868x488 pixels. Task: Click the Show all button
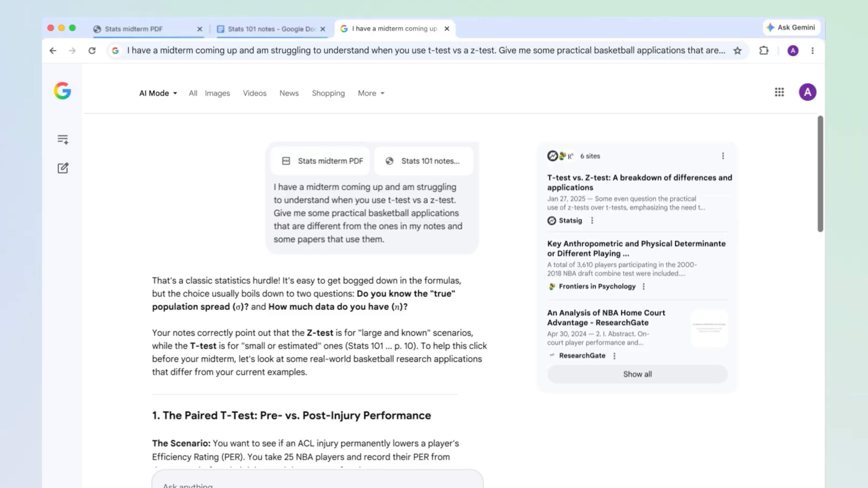point(637,374)
